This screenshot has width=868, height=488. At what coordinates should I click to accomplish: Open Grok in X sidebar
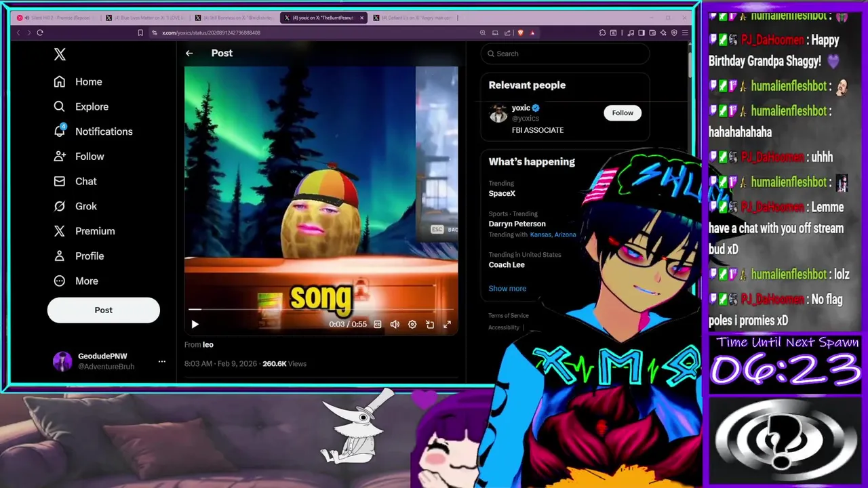(75, 206)
